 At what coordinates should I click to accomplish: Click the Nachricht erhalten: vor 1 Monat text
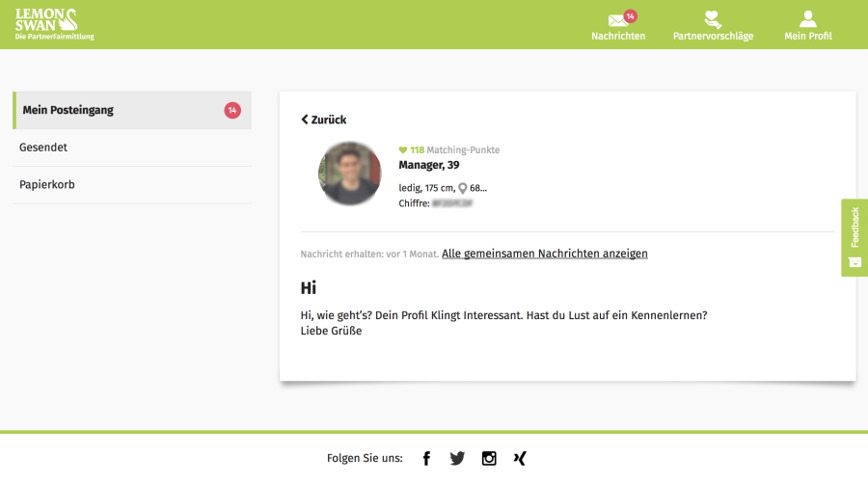(369, 254)
